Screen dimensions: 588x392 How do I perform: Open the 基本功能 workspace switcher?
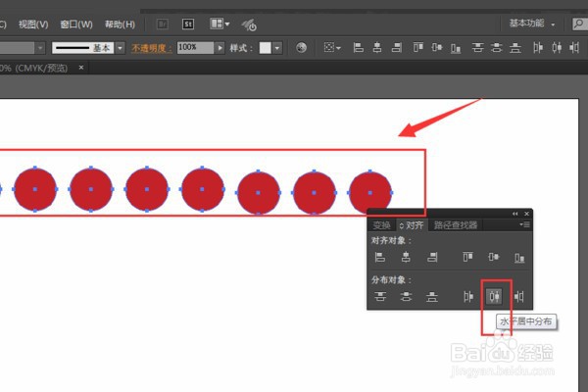point(532,24)
